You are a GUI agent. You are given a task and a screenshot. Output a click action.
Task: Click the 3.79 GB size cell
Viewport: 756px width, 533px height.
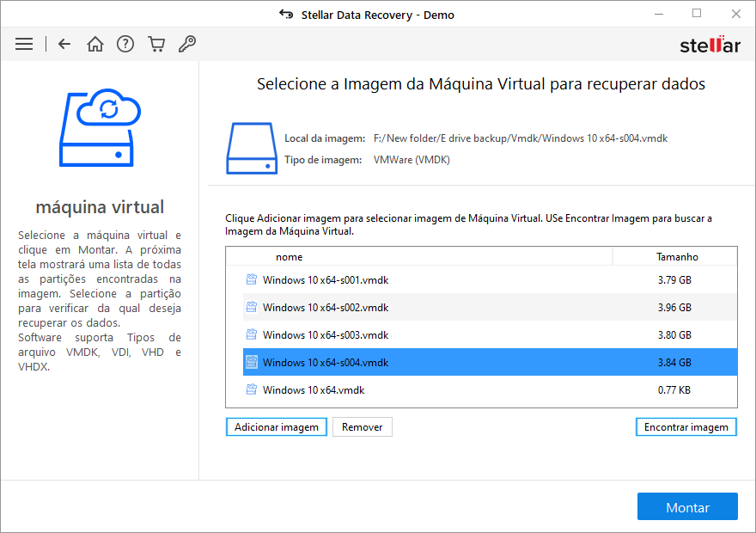pos(674,279)
